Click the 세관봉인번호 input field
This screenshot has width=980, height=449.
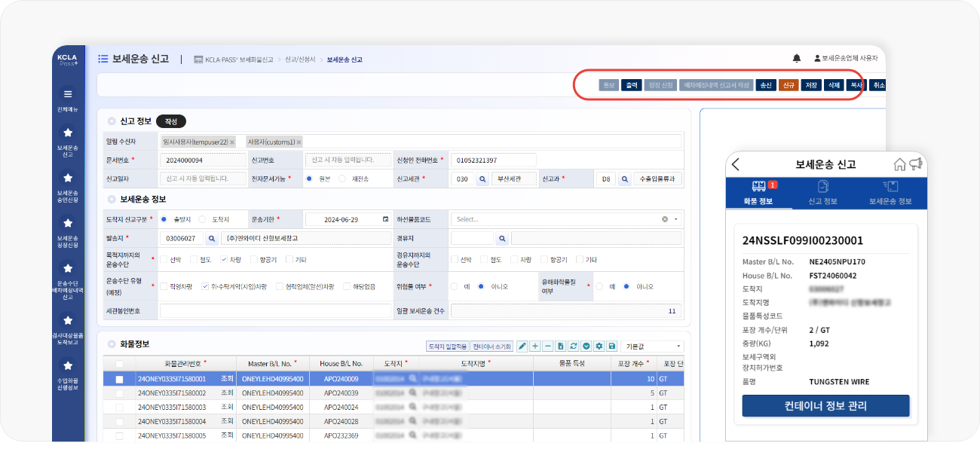275,310
